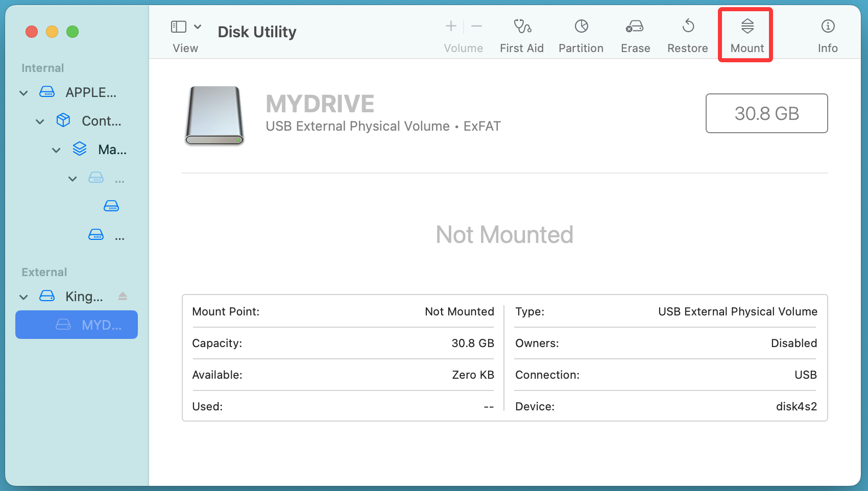This screenshot has width=868, height=491.
Task: Collapse the Container entry in the sidebar
Action: (x=40, y=121)
